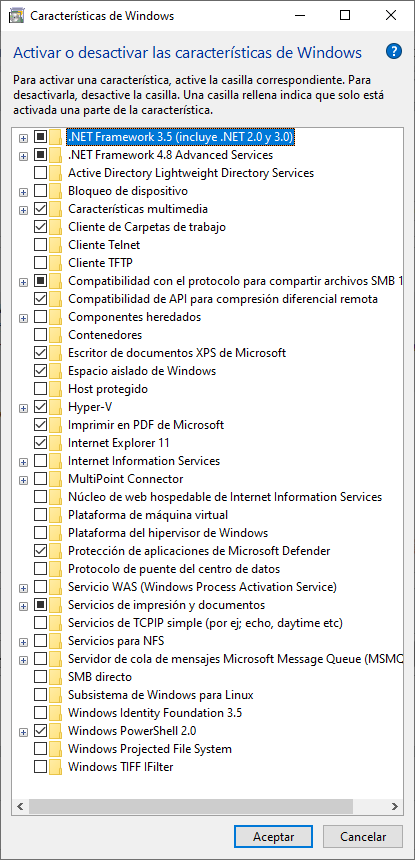Check the SMB directo checkbox
The image size is (415, 860).
41,677
